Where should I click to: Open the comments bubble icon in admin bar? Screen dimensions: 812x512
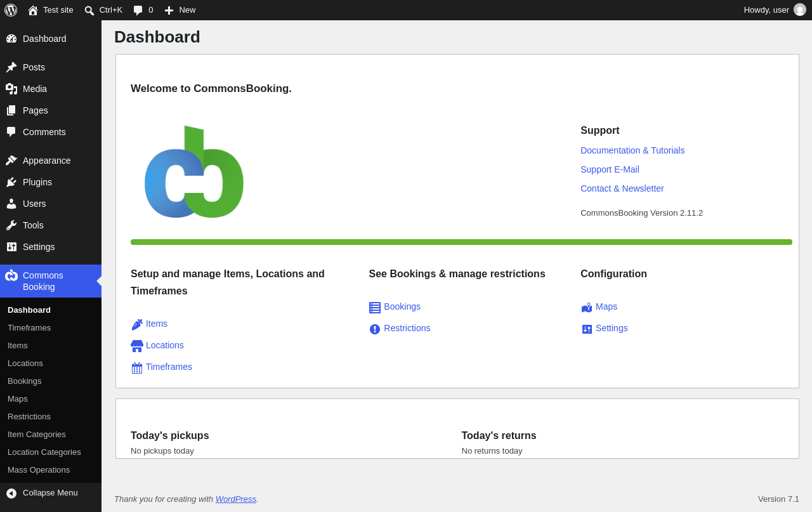138,10
